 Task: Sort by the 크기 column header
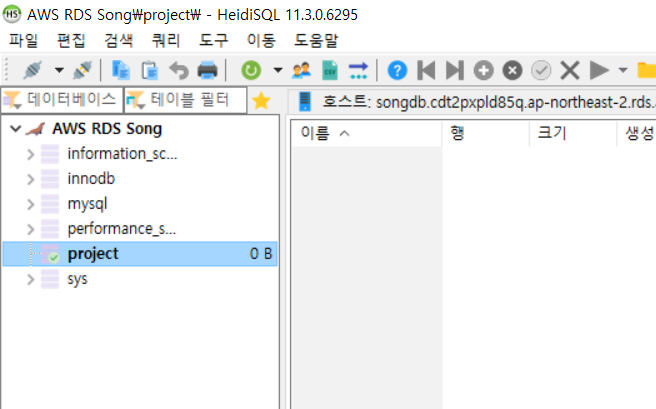pyautogui.click(x=573, y=133)
